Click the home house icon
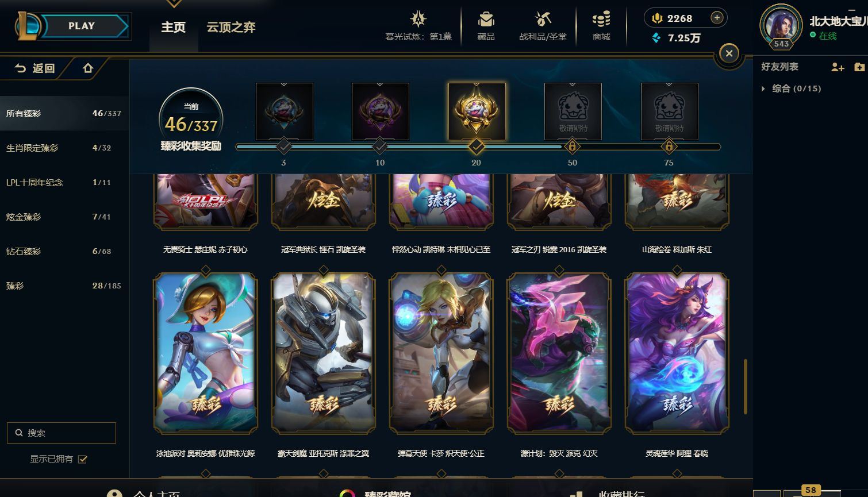Viewport: 868px width, 497px height. coord(88,68)
